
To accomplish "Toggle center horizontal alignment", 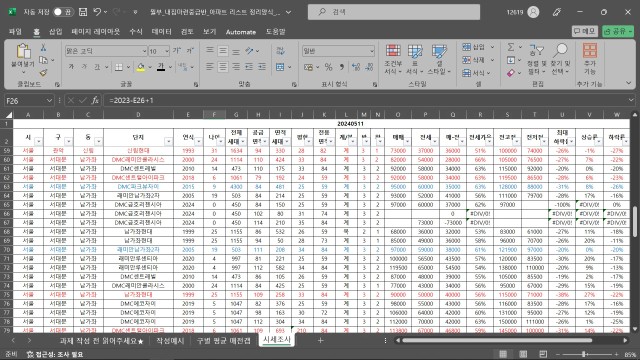I will coord(223,67).
